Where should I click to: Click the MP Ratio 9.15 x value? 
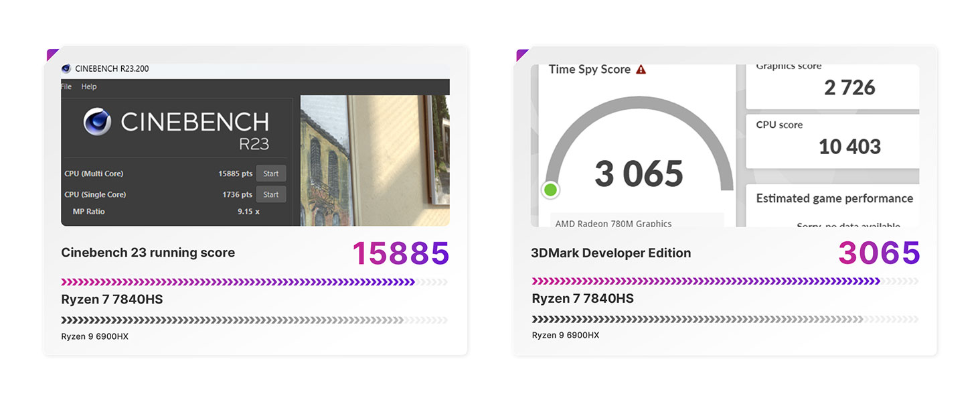click(x=248, y=212)
